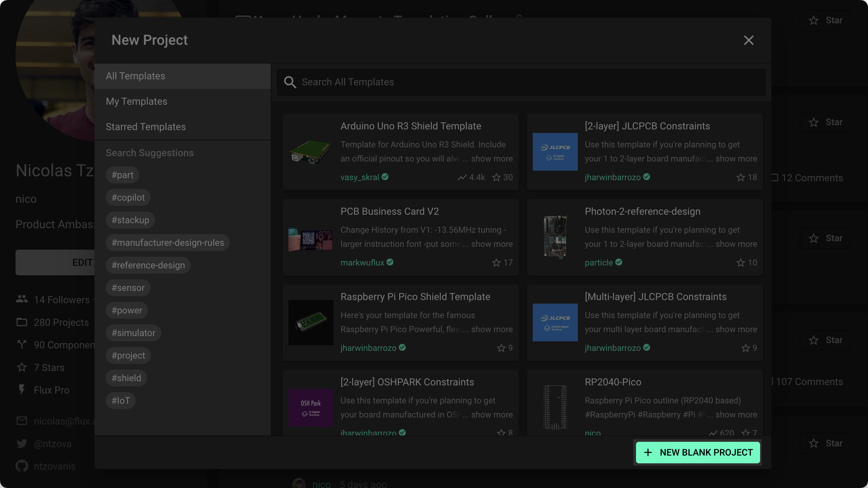Apply the #copilot search suggestion

128,198
